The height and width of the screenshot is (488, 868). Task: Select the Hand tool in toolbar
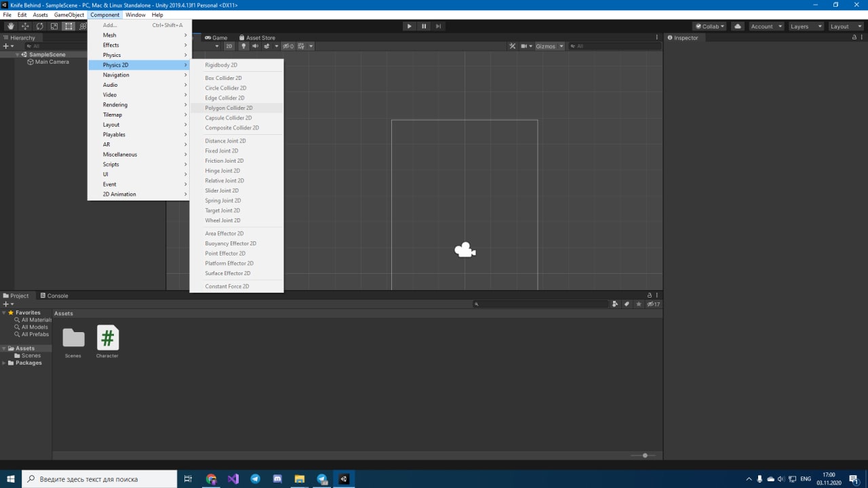pos(10,26)
